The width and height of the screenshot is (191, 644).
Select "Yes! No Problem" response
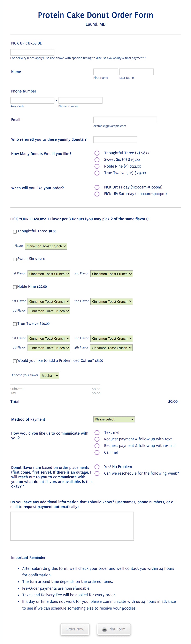[x=97, y=467]
